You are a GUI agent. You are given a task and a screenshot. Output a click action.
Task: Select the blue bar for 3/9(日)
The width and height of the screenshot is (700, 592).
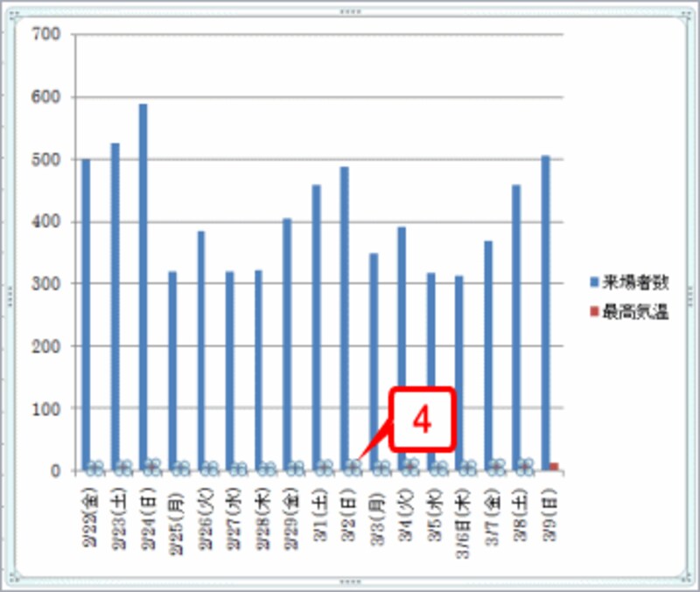pos(545,313)
